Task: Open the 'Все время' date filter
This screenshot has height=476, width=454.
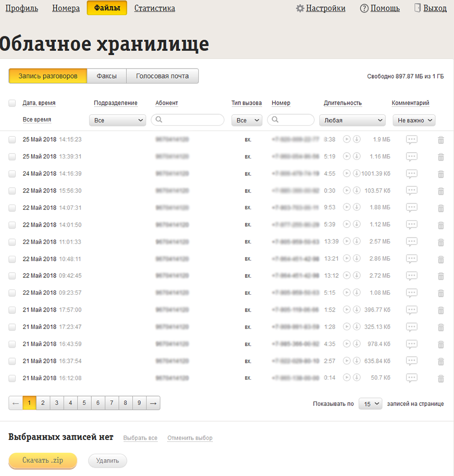Action: tap(37, 119)
